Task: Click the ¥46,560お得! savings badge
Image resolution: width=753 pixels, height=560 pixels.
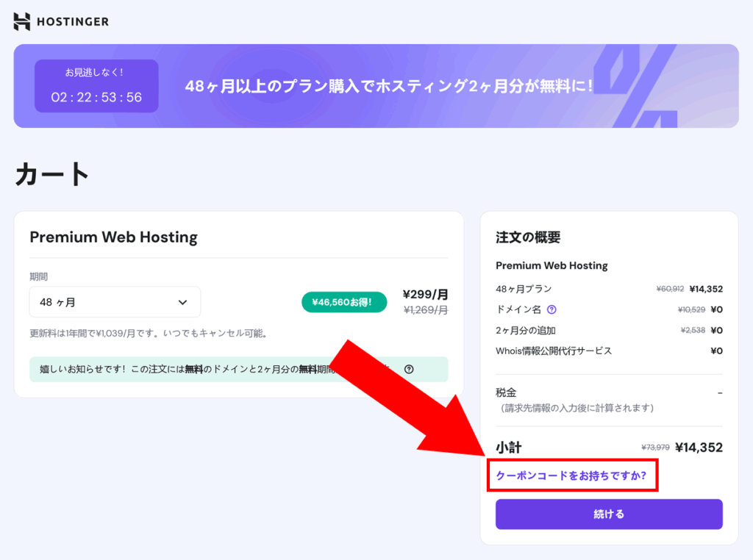Action: tap(344, 302)
